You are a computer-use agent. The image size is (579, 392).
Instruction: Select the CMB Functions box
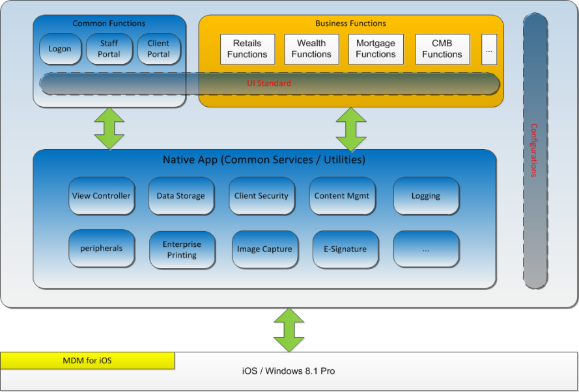click(x=442, y=49)
